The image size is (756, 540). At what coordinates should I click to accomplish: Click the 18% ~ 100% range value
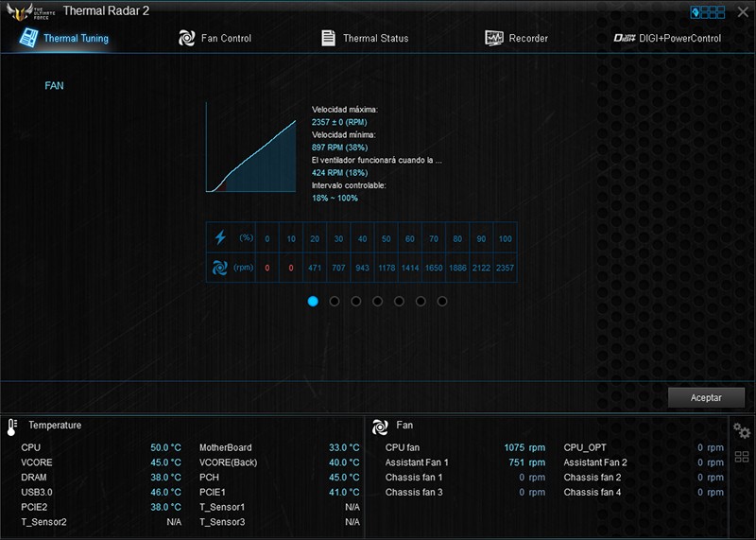pos(335,198)
